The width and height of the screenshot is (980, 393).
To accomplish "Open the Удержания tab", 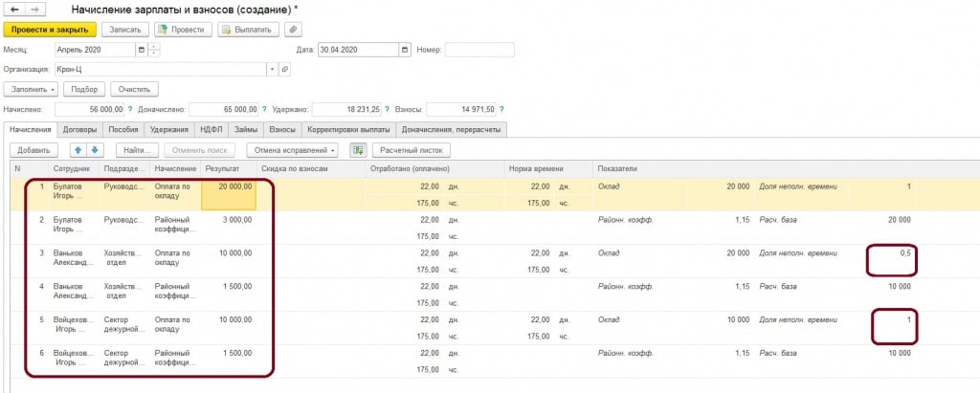I will (168, 129).
